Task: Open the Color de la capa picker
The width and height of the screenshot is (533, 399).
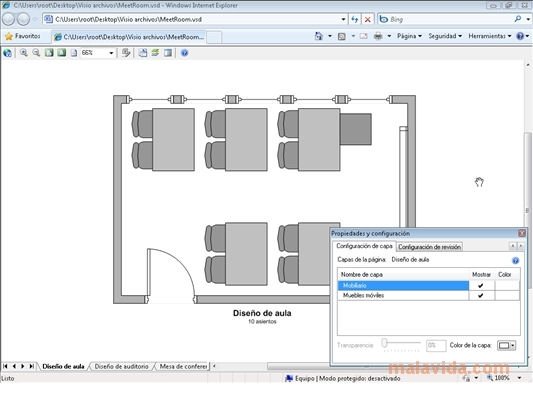Action: coord(506,345)
